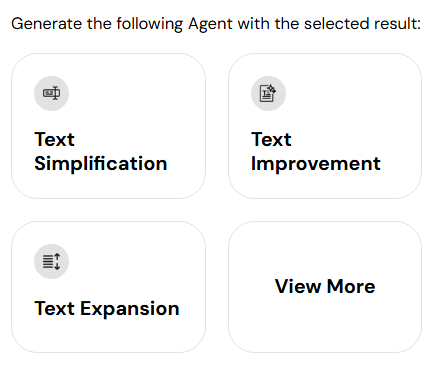Click the "Text Expansion" title text
The height and width of the screenshot is (366, 433).
(x=107, y=308)
